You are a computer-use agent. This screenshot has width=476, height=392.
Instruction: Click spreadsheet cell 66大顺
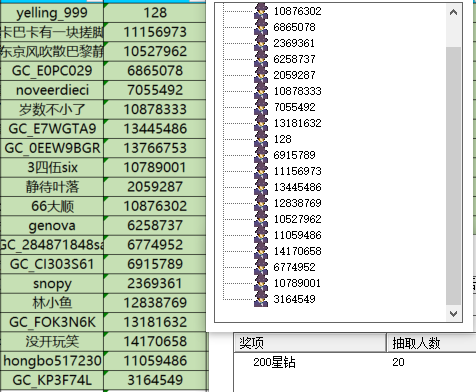tap(52, 206)
